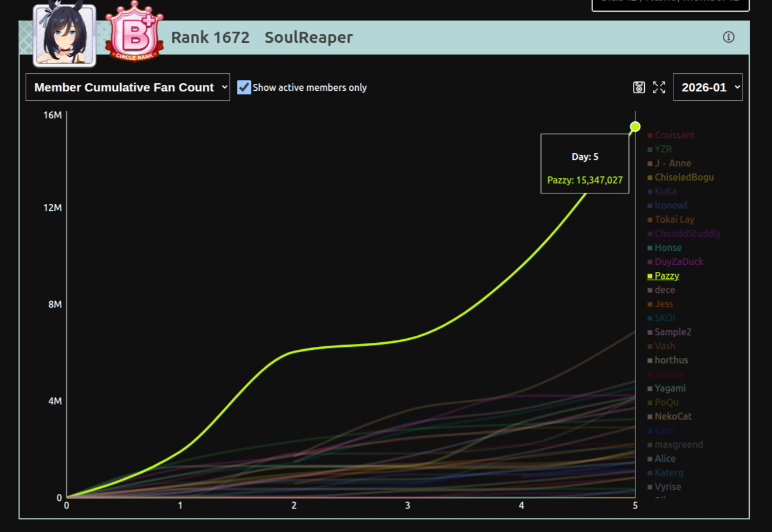Screen dimensions: 772x532
Task: Click the DuyZaDuck purple color swatch
Action: 649,262
